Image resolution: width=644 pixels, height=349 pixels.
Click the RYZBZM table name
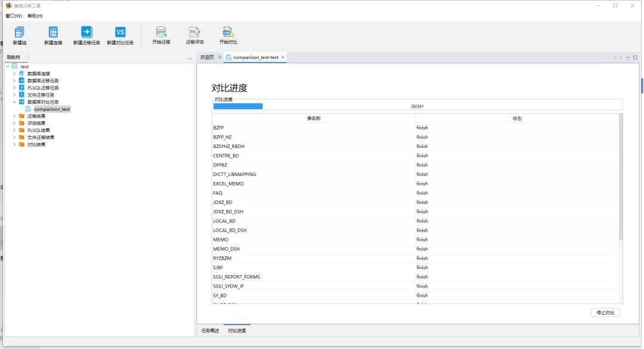click(x=222, y=258)
